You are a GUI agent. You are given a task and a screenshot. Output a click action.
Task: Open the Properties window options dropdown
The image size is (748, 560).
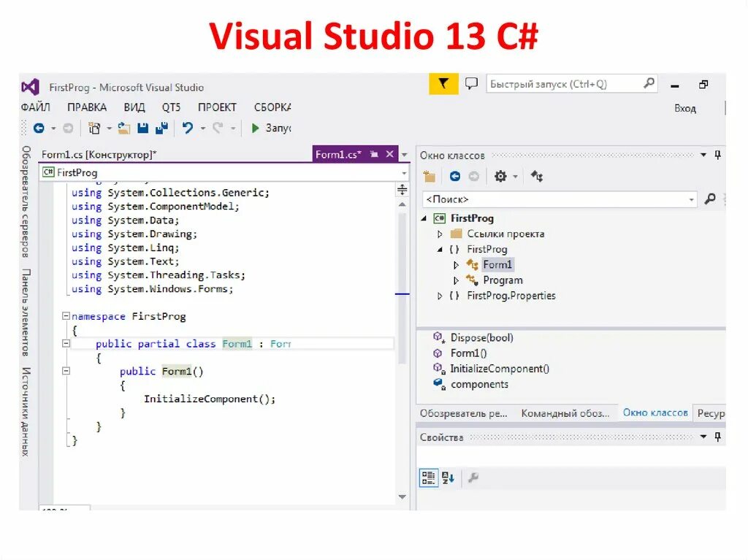point(703,437)
